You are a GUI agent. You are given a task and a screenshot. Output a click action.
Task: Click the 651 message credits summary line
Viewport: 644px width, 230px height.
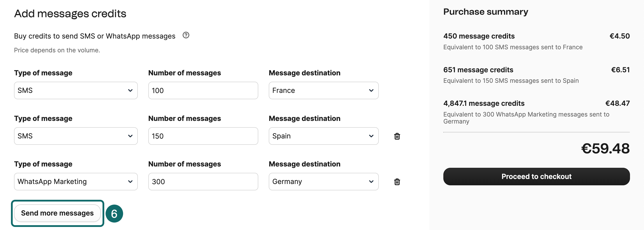pos(478,70)
